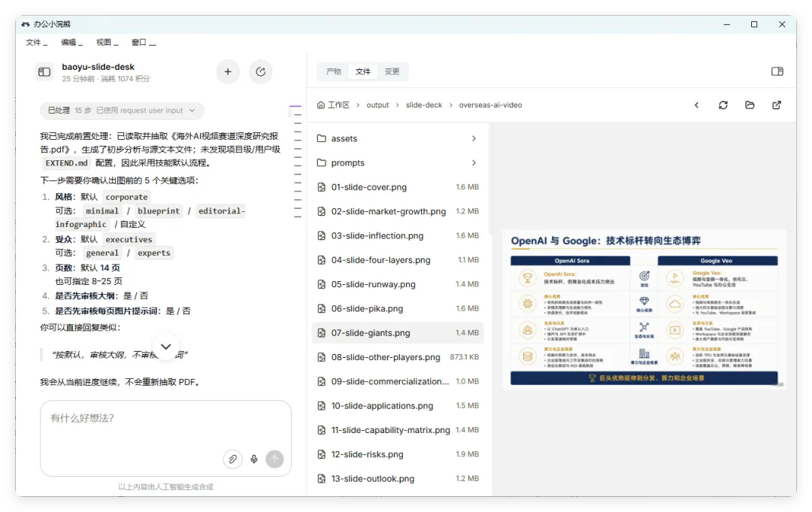
Task: Click the EXTEND.md code tag
Action: coord(66,163)
